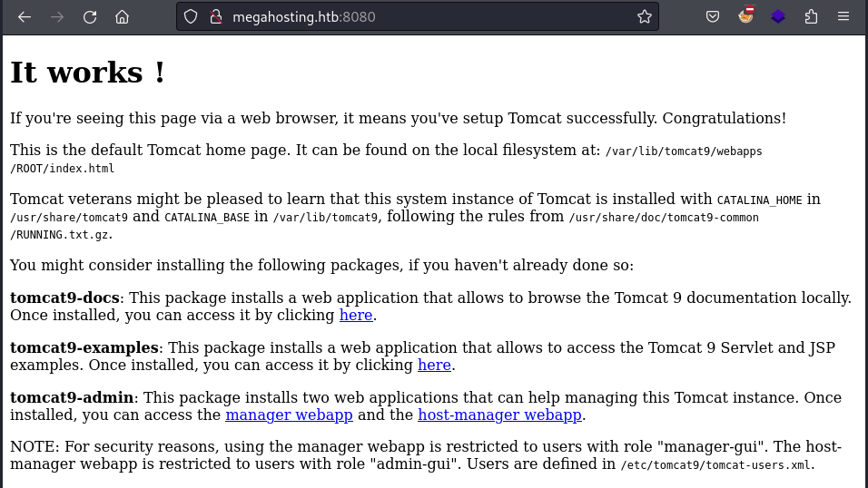This screenshot has width=868, height=488.
Task: Open the Extensions puzzle-piece menu
Action: pos(811,16)
